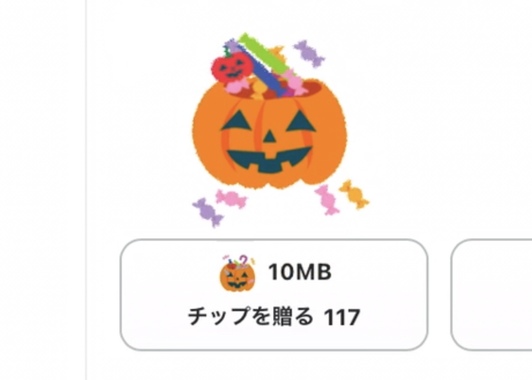This screenshot has height=380, width=532.
Task: Click the red mini pumpkin candy on top
Action: 231,66
